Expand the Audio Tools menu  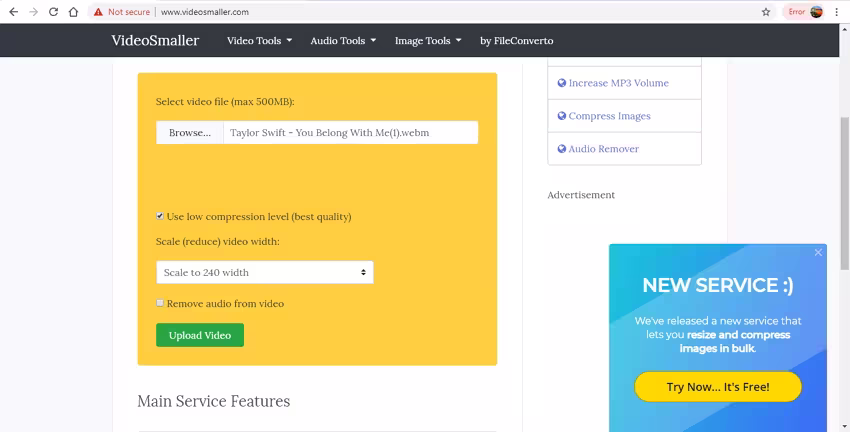click(x=343, y=41)
